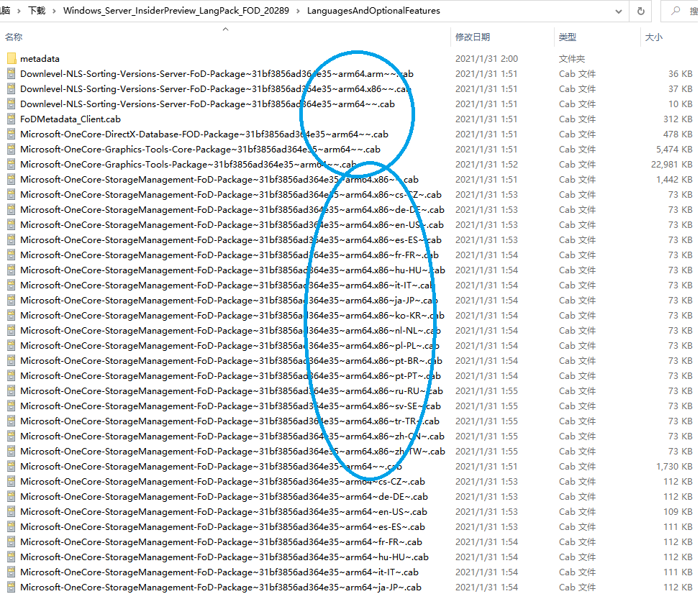
Task: Click icon of StorageManagement arm64.x86~cs-CZ cab
Action: pyautogui.click(x=12, y=195)
